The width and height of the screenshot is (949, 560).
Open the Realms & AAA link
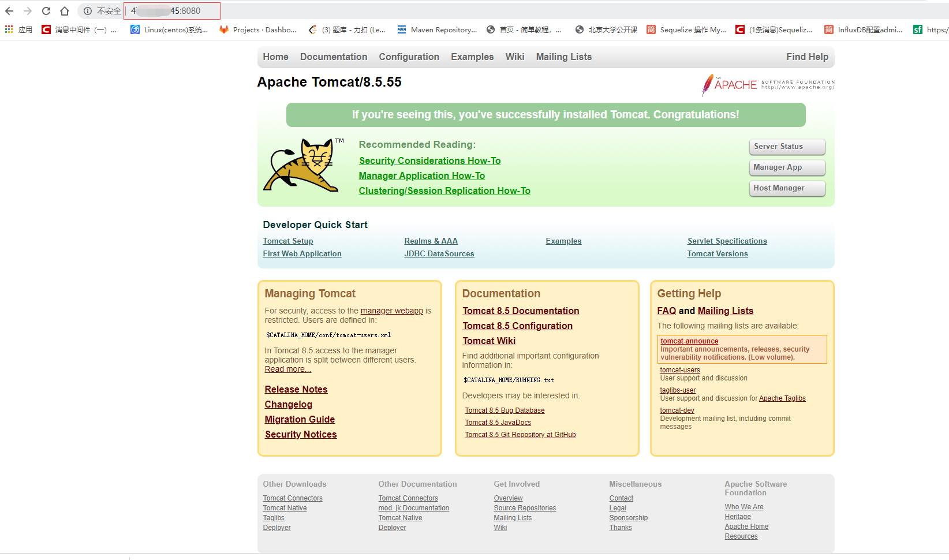coord(431,241)
